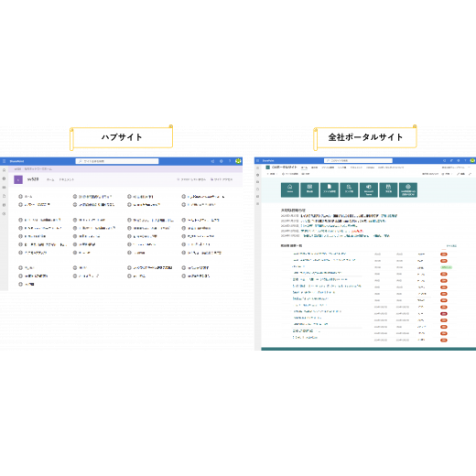
Task: Open the app launcher in the hub site window
Action: tap(4, 161)
